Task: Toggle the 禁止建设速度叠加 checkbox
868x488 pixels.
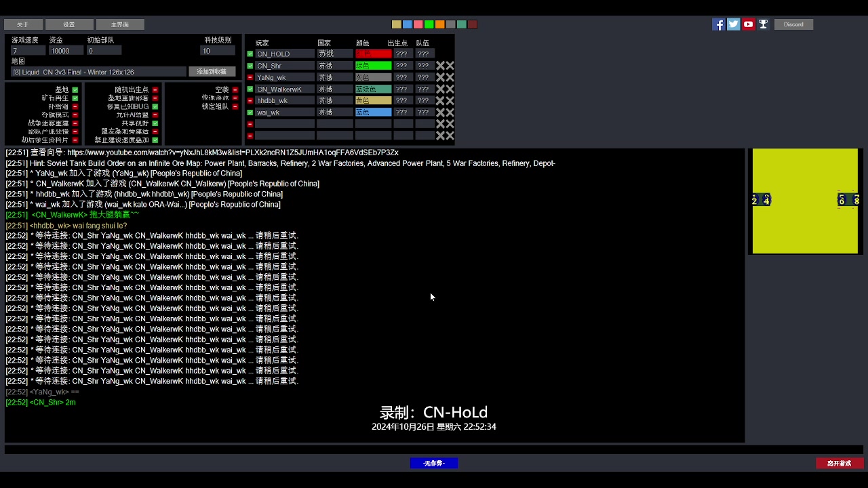Action: 155,140
